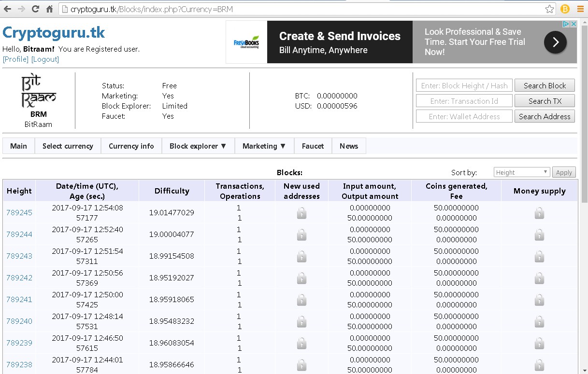Click the Search Block button
The height and width of the screenshot is (374, 588).
(x=545, y=85)
